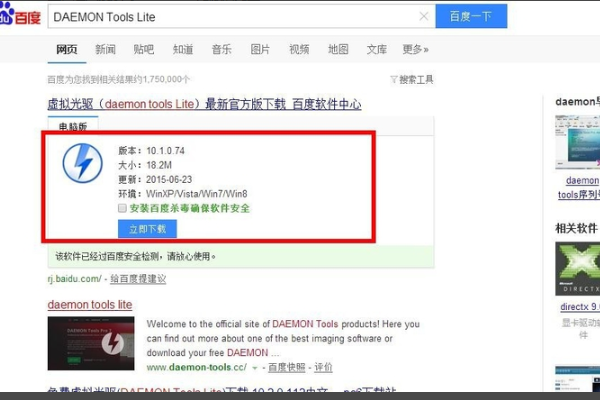Viewport: 600px width, 400px height.
Task: Click the 给百度提建议 feedback link
Action: tap(138, 279)
